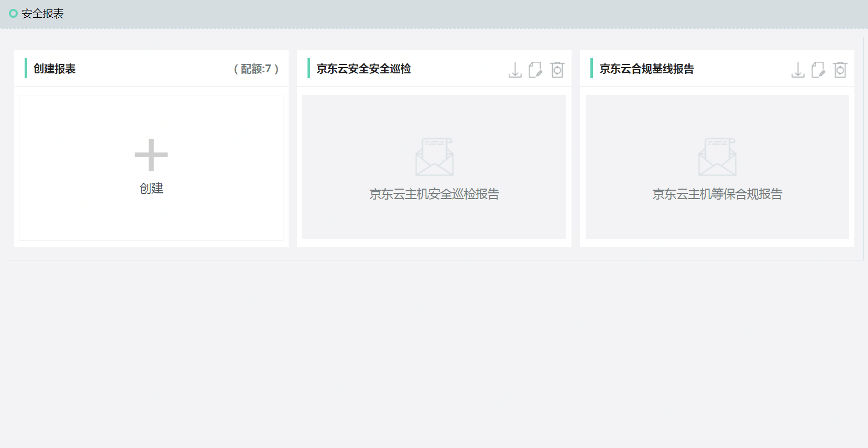Download the 京东云合规基线报告 report
The width and height of the screenshot is (868, 448).
click(x=798, y=70)
